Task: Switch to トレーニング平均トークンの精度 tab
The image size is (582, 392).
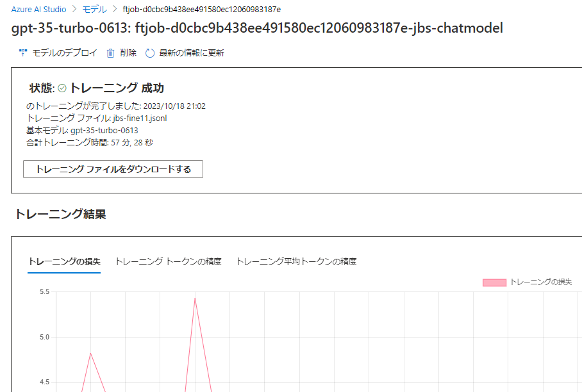Action: (296, 261)
